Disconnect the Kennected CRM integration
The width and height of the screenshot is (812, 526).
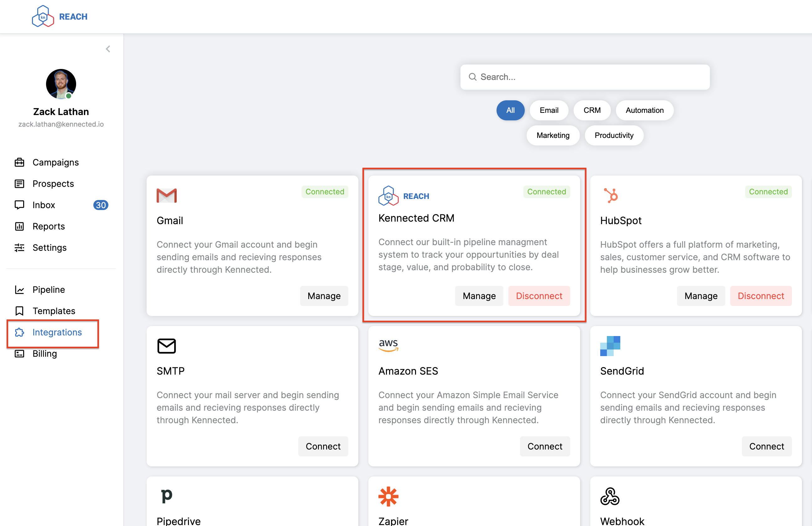click(539, 296)
